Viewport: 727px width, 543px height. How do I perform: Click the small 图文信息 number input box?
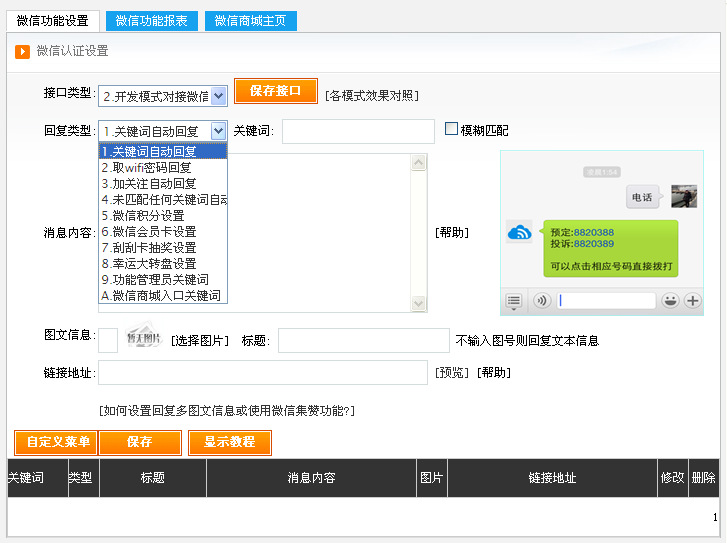(108, 341)
